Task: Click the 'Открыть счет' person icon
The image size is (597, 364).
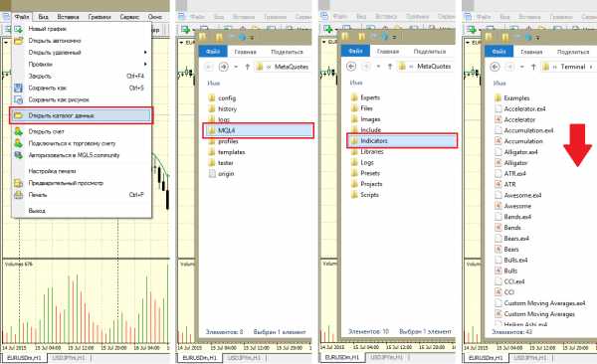Action: pos(18,131)
